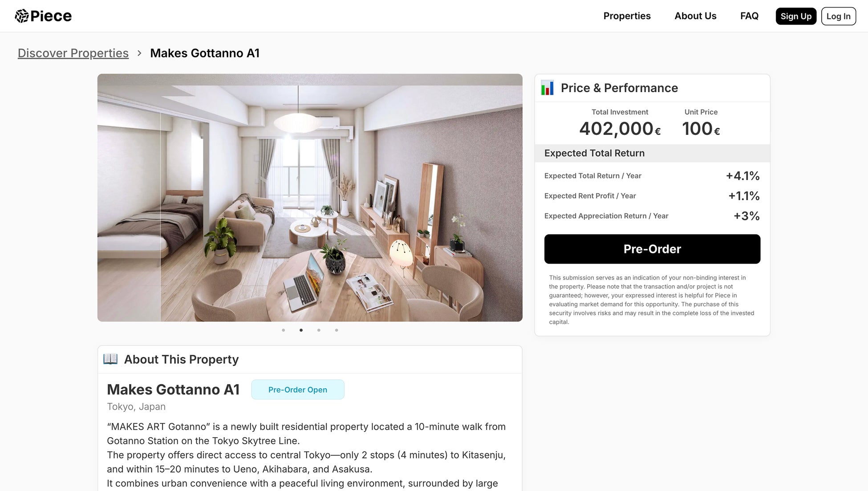This screenshot has width=868, height=491.
Task: Click the Log In button
Action: pyautogui.click(x=839, y=16)
